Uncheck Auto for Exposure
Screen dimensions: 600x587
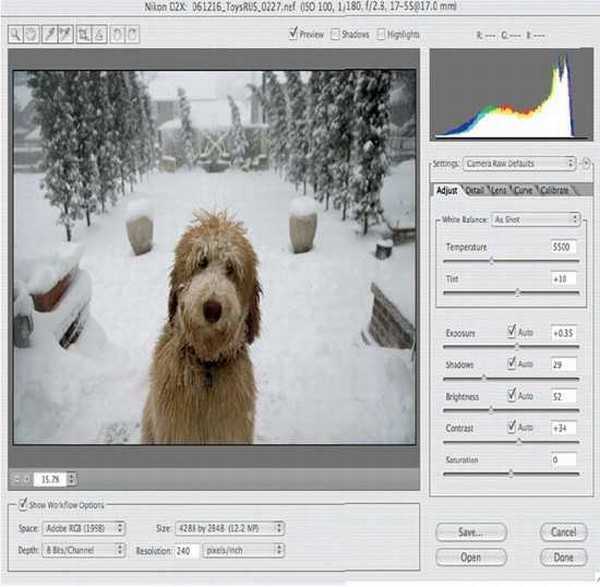(512, 331)
